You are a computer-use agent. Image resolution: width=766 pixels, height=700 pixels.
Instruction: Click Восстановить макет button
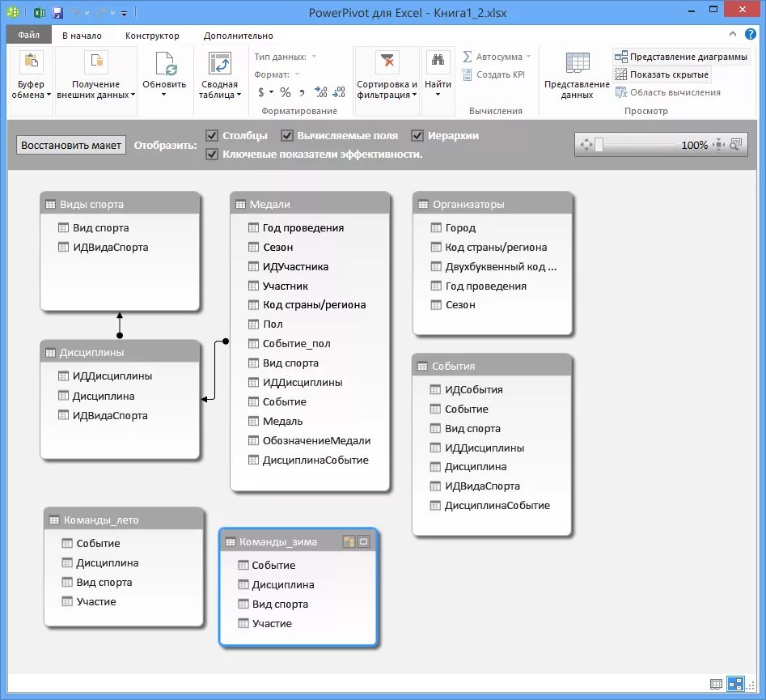71,145
